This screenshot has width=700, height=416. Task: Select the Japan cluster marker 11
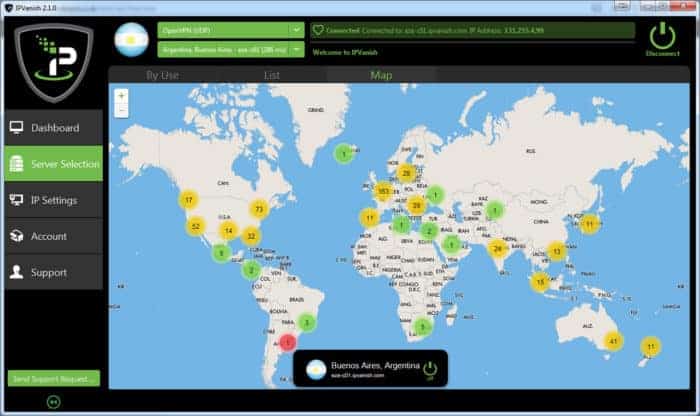[x=589, y=224]
